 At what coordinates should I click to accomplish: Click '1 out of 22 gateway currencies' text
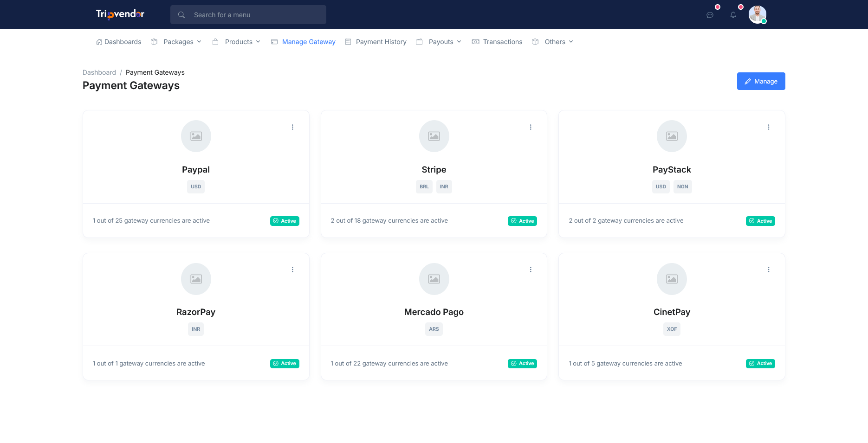coord(389,364)
